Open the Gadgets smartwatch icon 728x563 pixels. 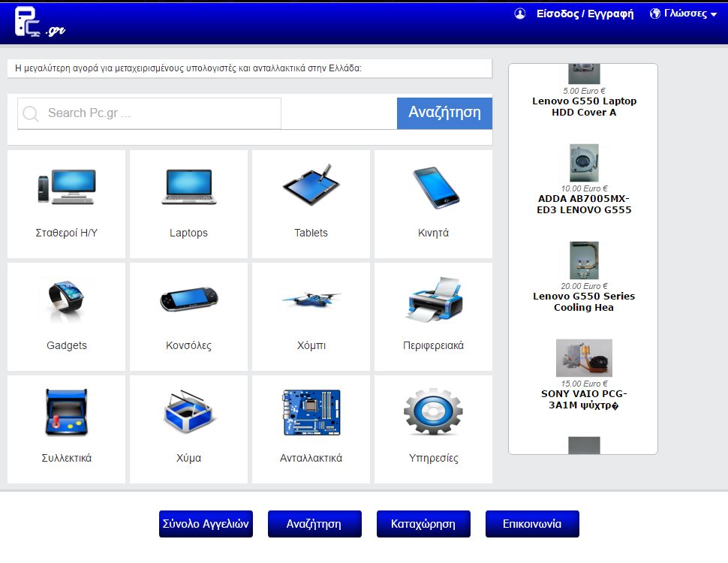pos(66,300)
